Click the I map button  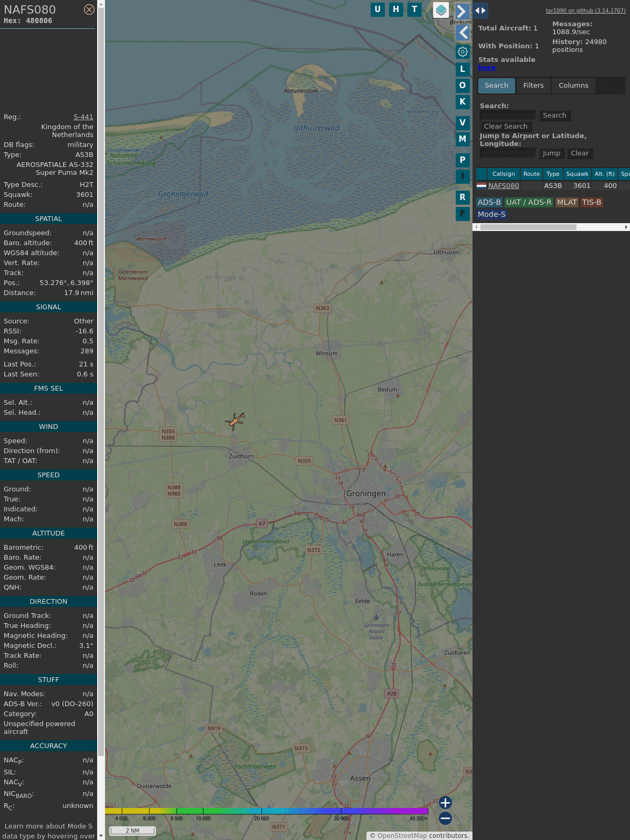click(x=463, y=176)
